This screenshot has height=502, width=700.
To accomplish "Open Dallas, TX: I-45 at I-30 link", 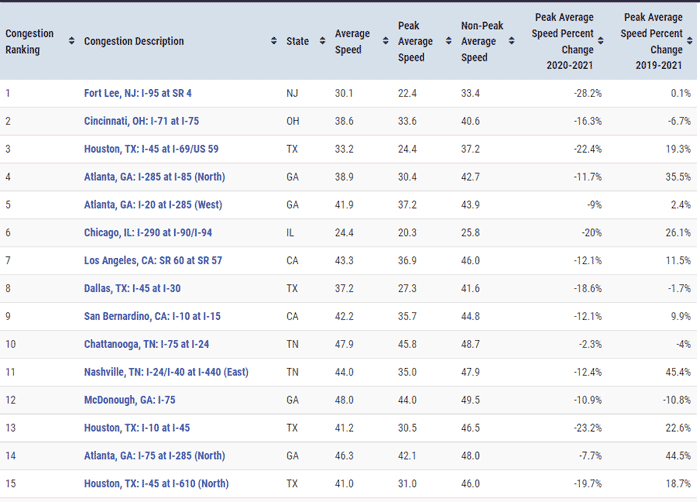I will coord(133,289).
